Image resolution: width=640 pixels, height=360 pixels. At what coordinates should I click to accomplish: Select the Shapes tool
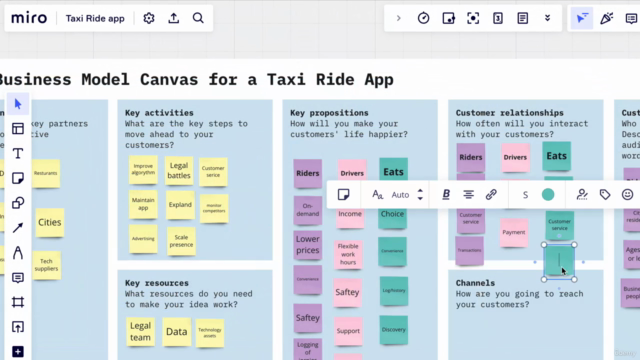pyautogui.click(x=18, y=203)
